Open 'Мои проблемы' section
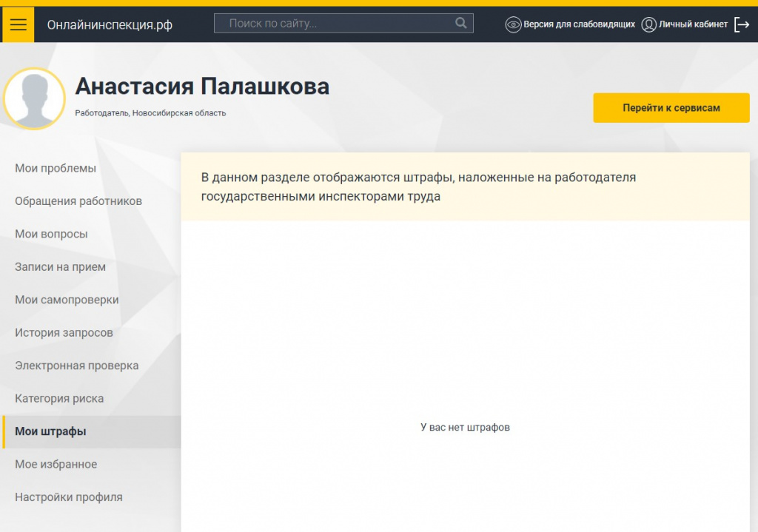Viewport: 758px width, 532px height. click(56, 168)
